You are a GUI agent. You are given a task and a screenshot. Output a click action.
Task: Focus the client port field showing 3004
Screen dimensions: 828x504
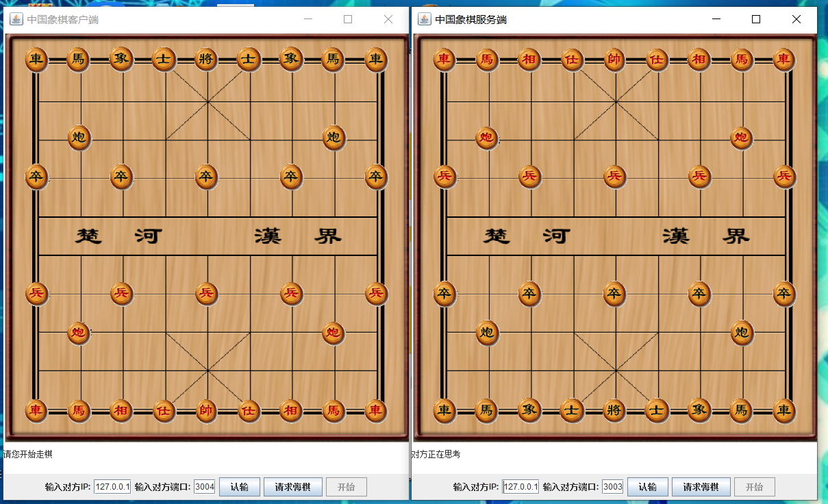point(205,487)
